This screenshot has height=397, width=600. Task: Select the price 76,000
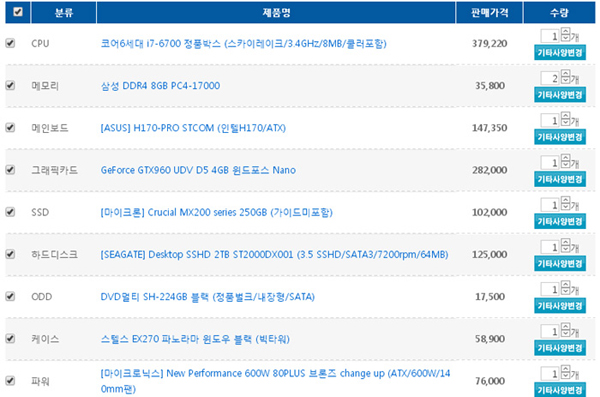tap(490, 381)
